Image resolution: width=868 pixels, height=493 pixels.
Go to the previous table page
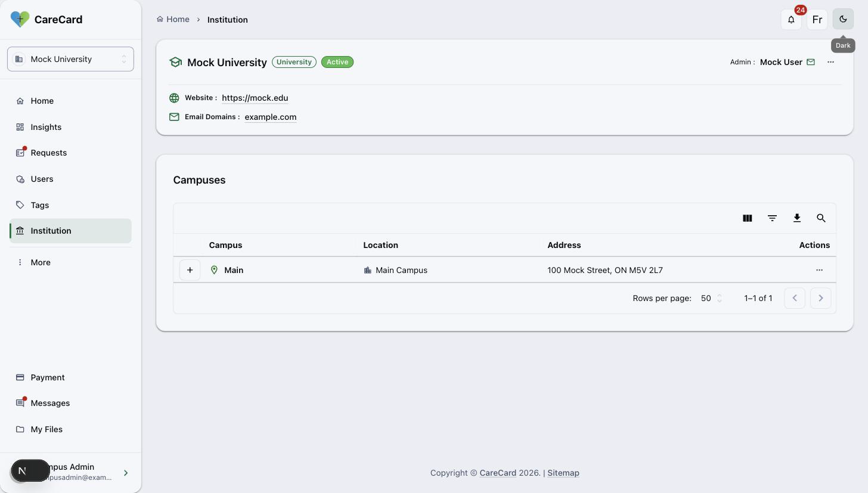click(x=795, y=298)
